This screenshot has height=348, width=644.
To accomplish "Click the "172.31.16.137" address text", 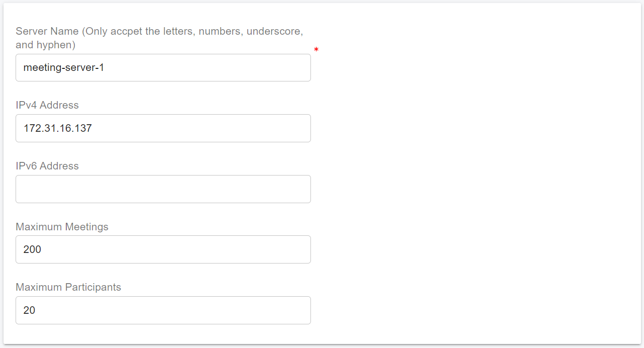I will pos(58,128).
